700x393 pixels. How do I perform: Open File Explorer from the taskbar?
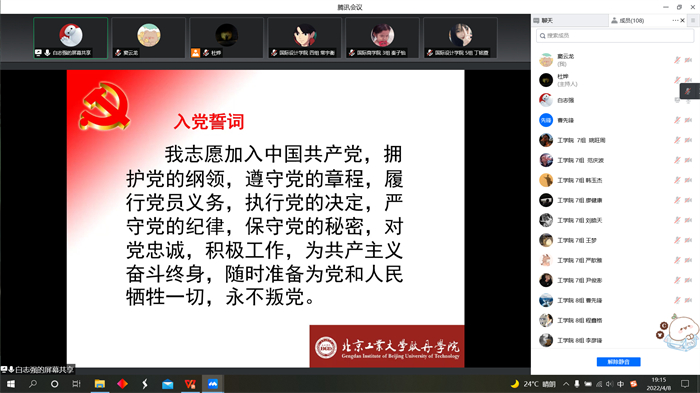point(100,384)
